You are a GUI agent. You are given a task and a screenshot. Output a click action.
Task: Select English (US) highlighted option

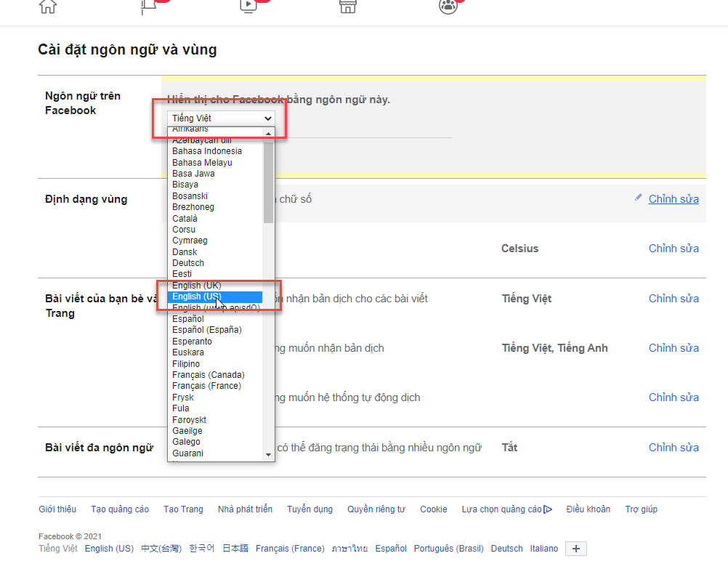(215, 296)
